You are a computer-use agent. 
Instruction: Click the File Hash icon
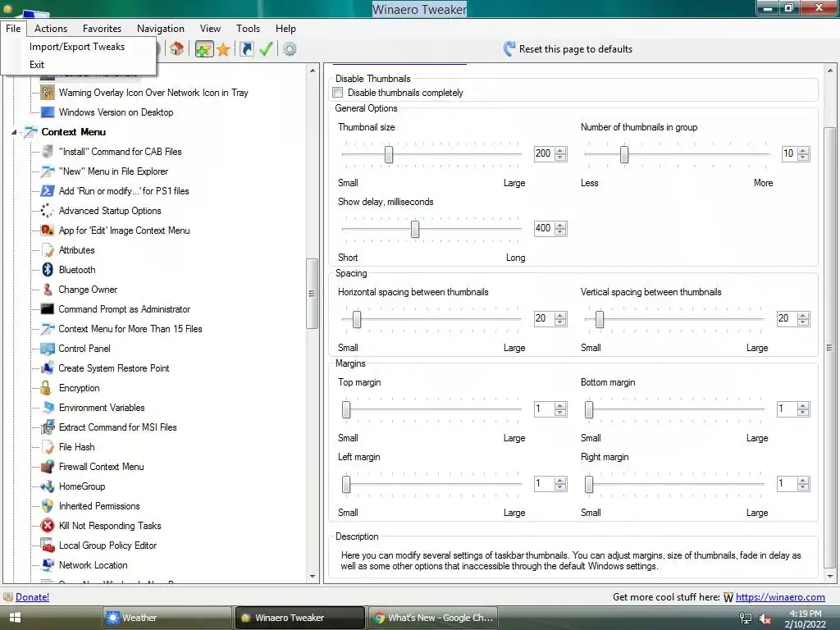click(48, 447)
